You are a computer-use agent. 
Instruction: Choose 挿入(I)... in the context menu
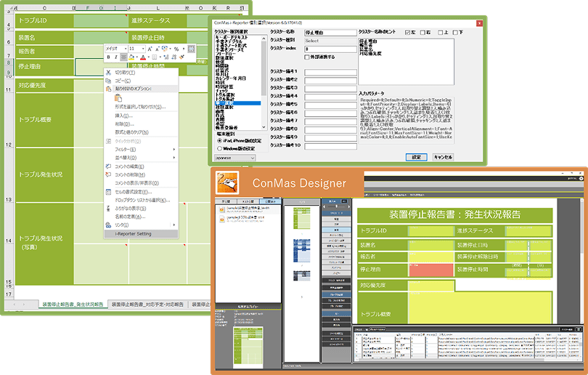pyautogui.click(x=123, y=116)
